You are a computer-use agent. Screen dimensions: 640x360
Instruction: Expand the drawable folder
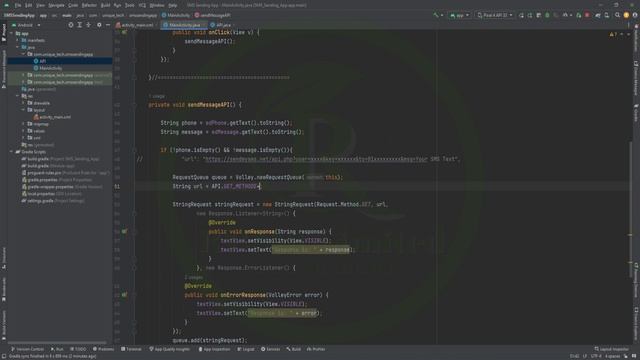pyautogui.click(x=23, y=103)
